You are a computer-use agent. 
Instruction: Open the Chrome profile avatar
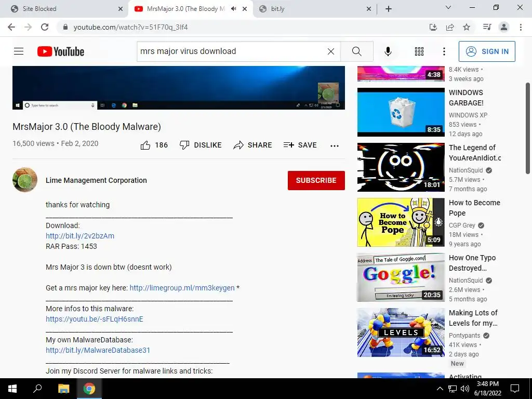point(504,27)
